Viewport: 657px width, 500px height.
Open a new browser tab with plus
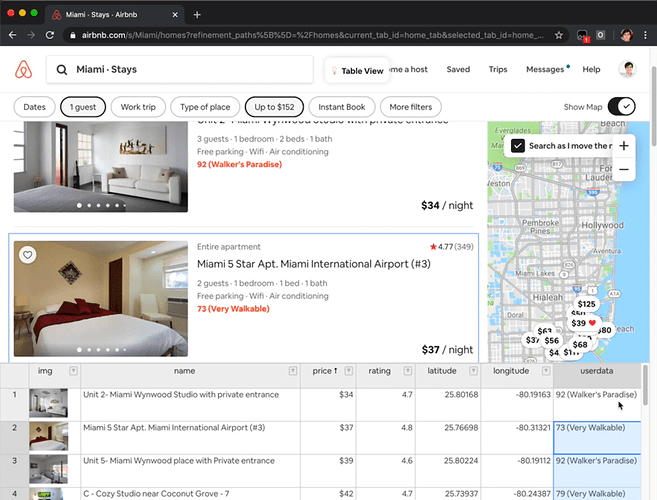197,15
